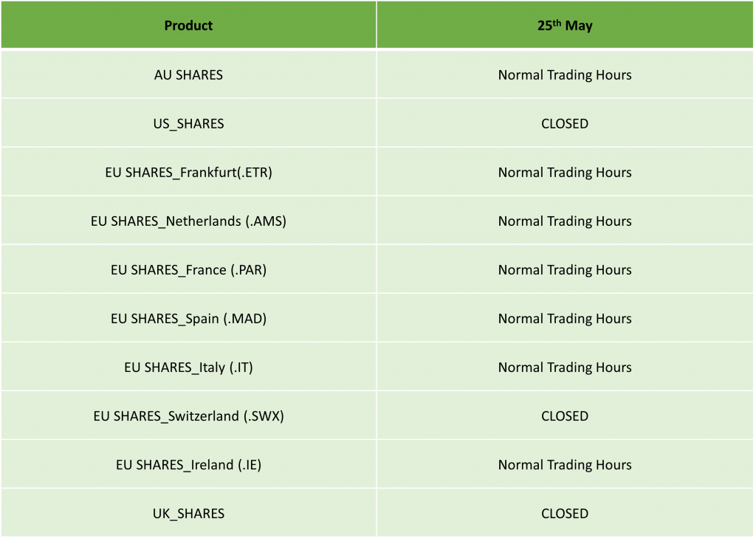Viewport: 756px width, 538px height.
Task: Click CLOSED status for Switzerland shares
Action: 565,415
